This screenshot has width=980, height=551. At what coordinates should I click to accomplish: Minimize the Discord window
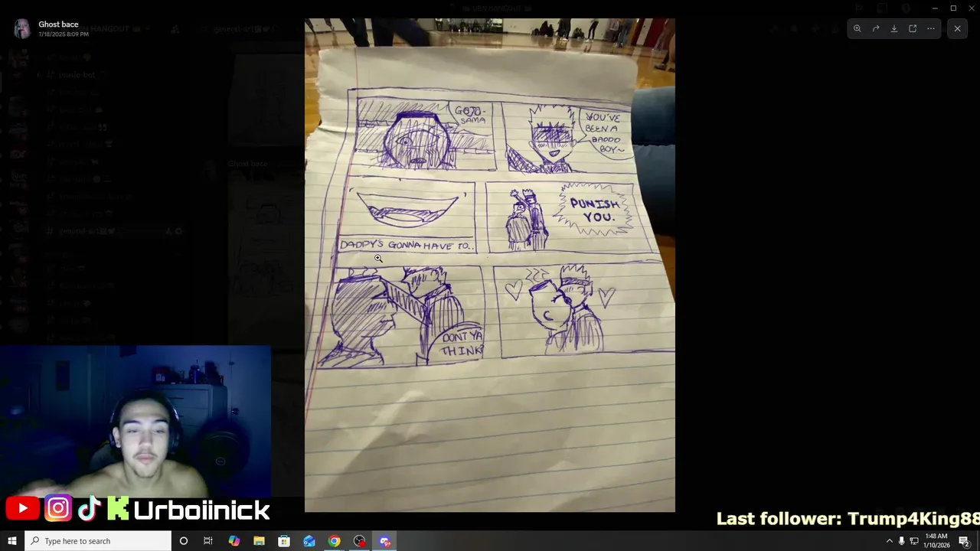click(x=935, y=8)
